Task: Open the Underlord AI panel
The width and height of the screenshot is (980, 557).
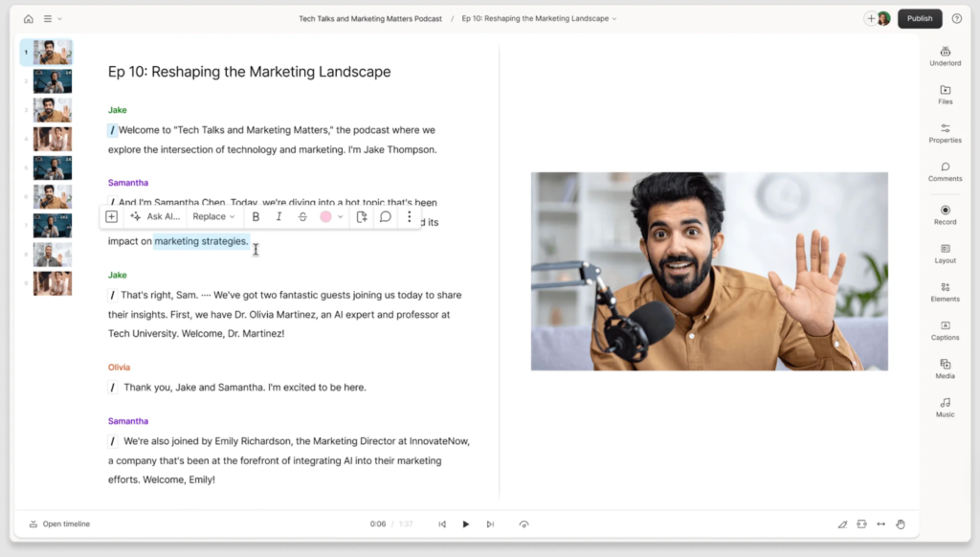Action: tap(945, 56)
